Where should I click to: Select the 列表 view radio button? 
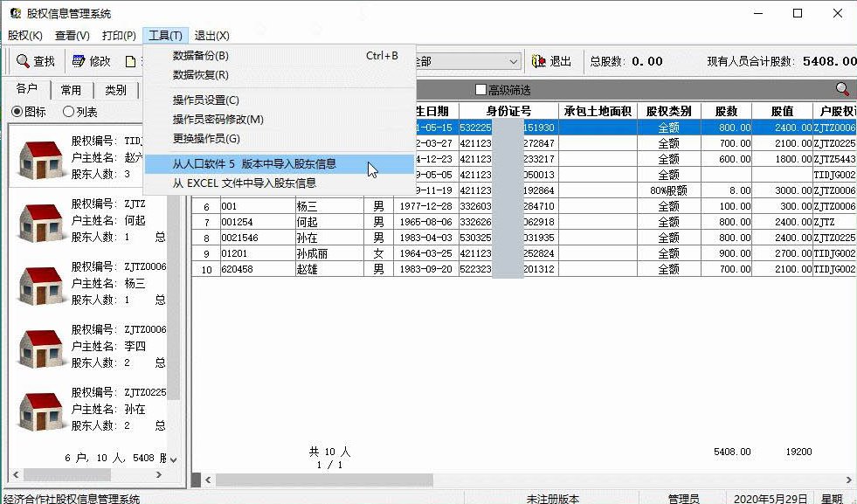(68, 112)
